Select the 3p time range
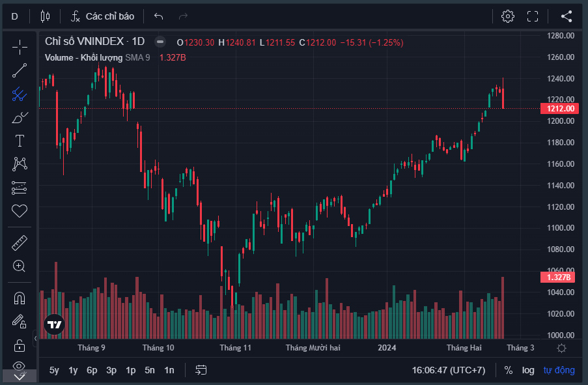Viewport: 588px width, 385px height. (x=111, y=370)
